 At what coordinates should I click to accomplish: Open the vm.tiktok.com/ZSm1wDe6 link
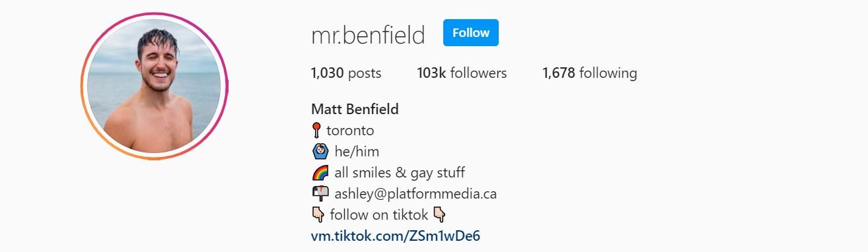click(395, 236)
